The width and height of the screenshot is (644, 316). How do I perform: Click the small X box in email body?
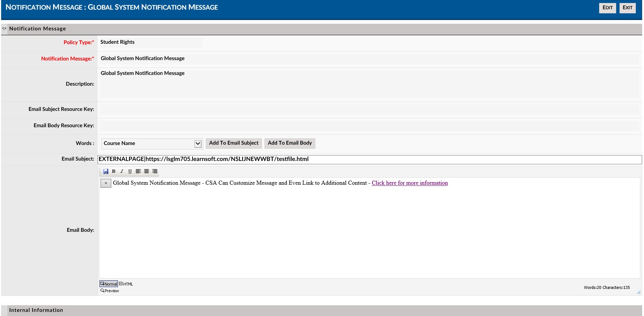pyautogui.click(x=106, y=183)
